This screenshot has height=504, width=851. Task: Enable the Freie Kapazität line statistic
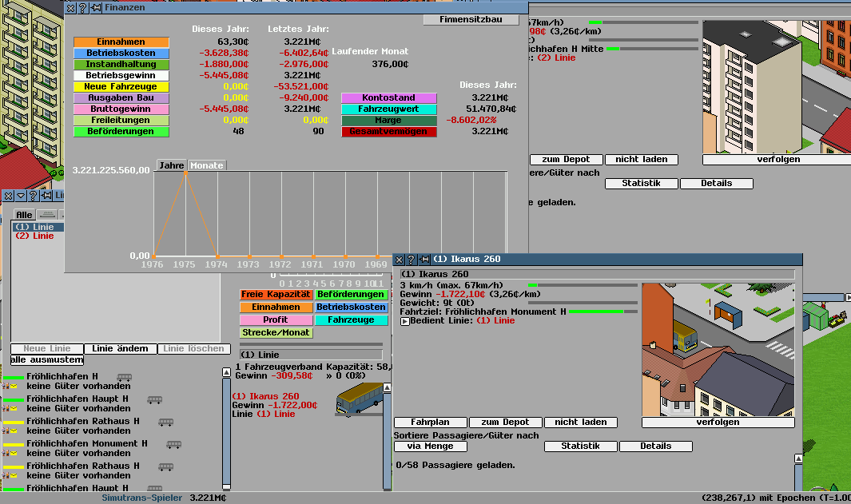point(276,295)
